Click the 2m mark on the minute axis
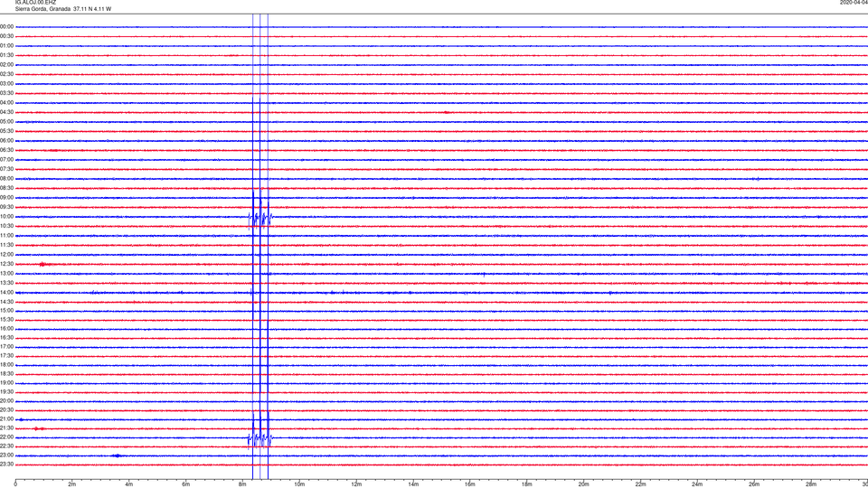Image resolution: width=868 pixels, height=488 pixels. coord(72,484)
